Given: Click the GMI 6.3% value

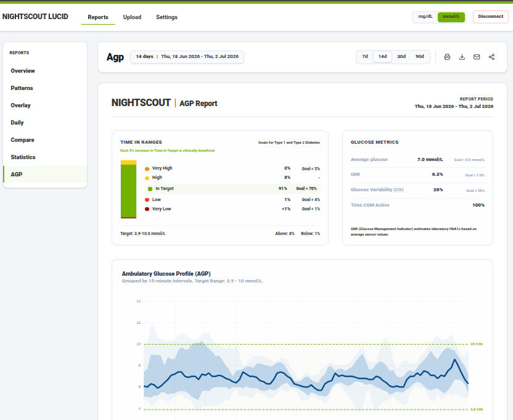Looking at the screenshot, I should [x=437, y=174].
